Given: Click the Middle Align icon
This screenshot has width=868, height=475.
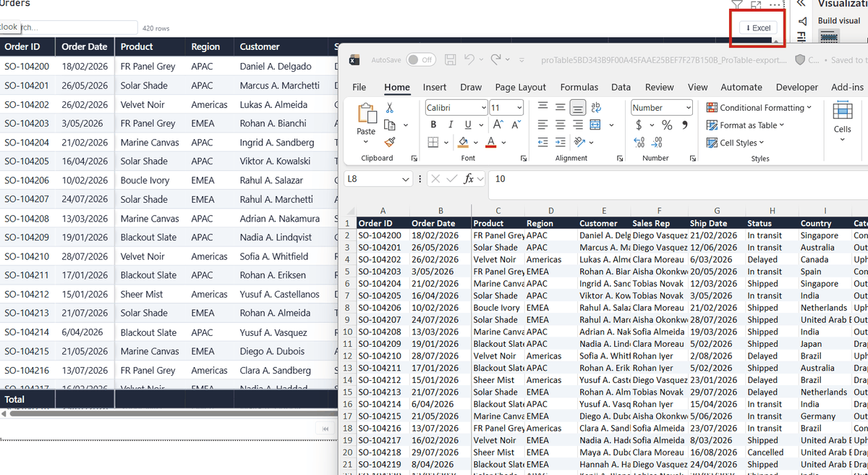Looking at the screenshot, I should pos(561,107).
